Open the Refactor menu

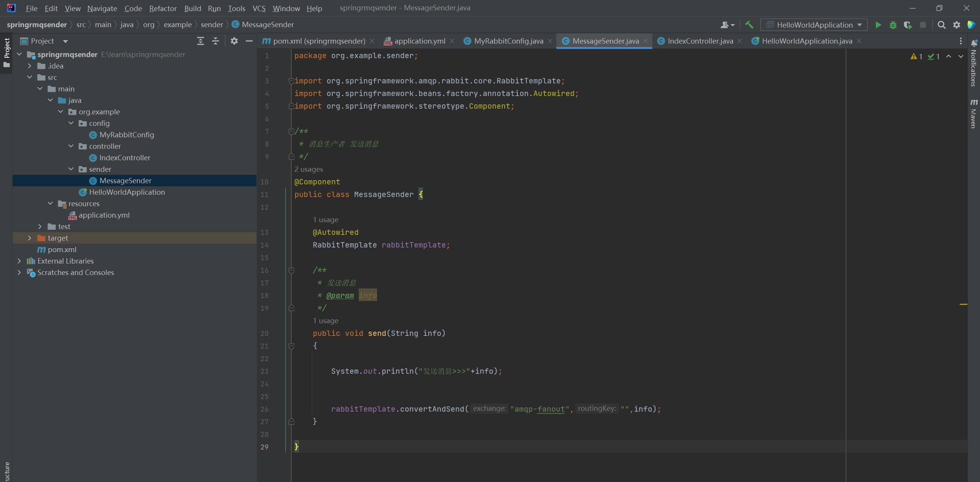point(163,8)
